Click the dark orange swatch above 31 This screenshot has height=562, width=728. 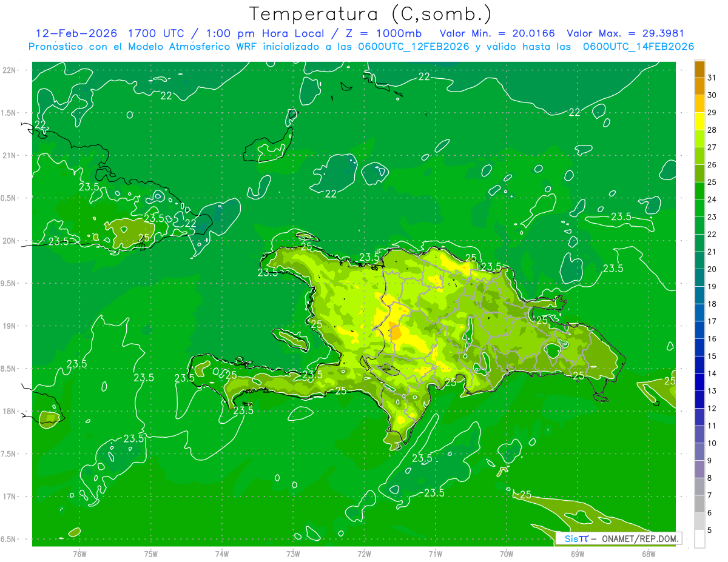point(699,69)
